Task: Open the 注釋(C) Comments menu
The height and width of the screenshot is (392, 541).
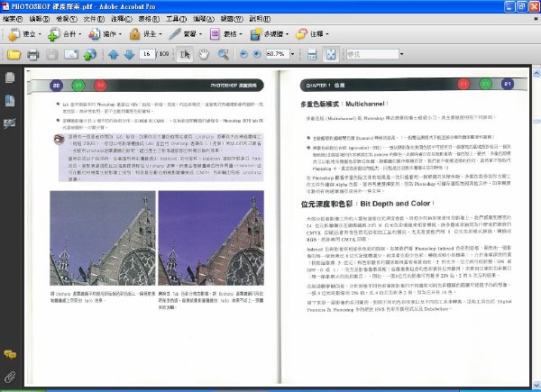Action: pos(122,19)
